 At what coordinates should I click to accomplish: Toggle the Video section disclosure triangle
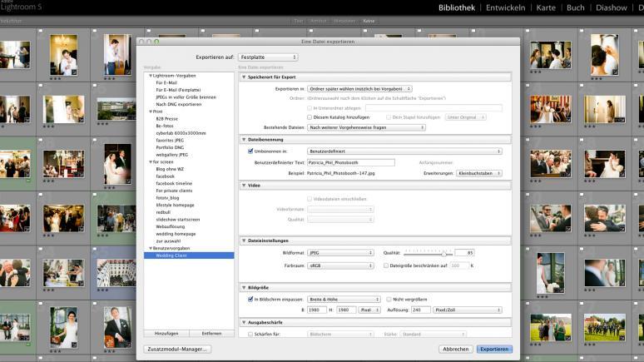tap(243, 185)
